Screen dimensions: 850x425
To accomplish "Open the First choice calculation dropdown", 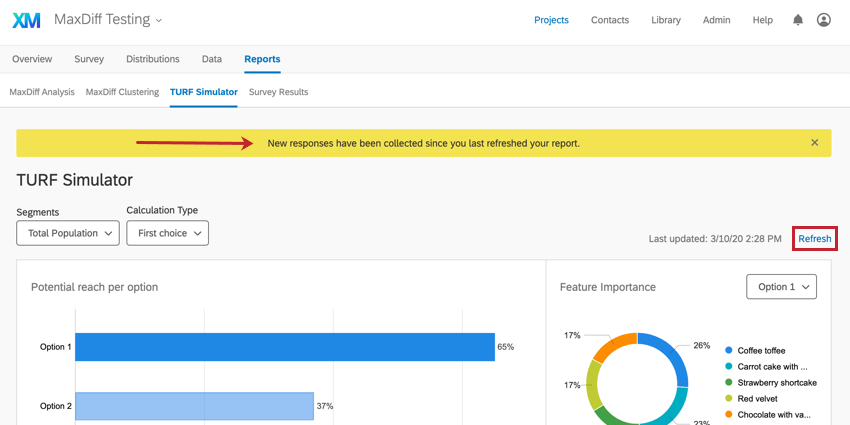I will pyautogui.click(x=167, y=233).
